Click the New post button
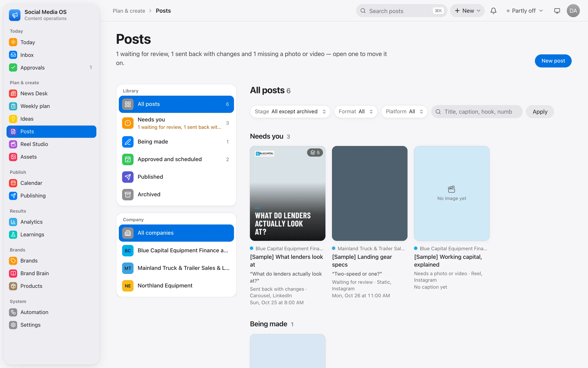Screen dimensions: 588x368 point(553,61)
